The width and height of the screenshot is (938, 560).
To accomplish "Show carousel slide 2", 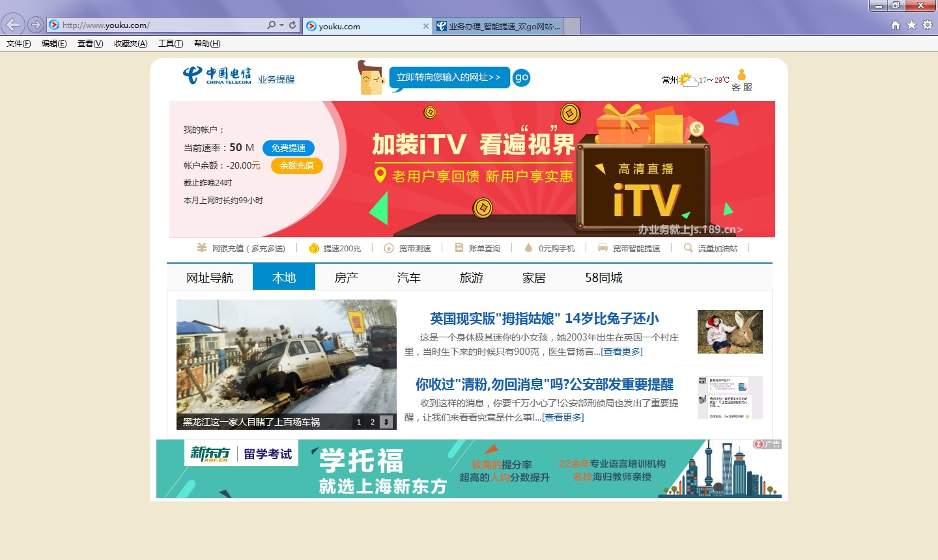I will [x=373, y=422].
